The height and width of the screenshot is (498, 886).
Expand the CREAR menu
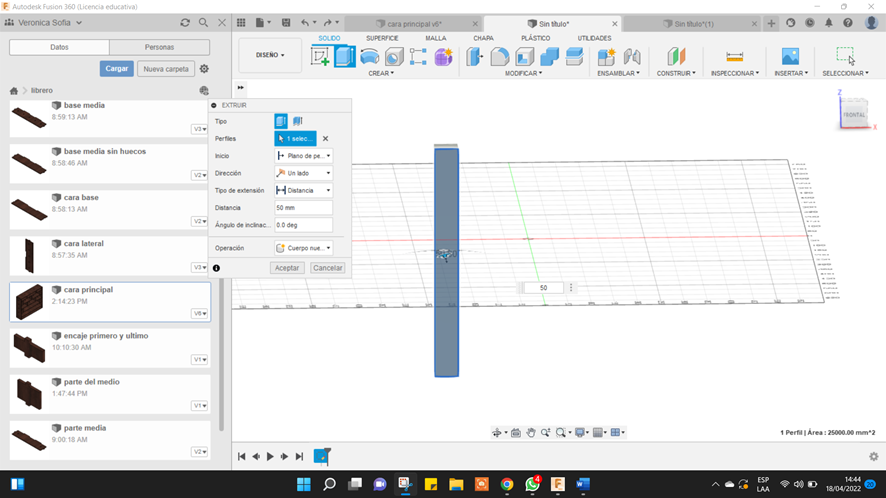click(381, 73)
